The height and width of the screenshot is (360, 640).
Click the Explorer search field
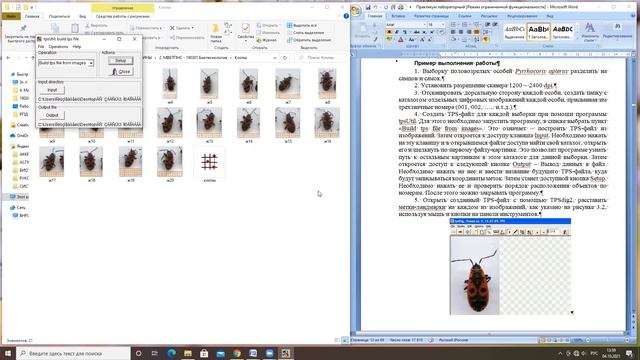click(x=320, y=58)
